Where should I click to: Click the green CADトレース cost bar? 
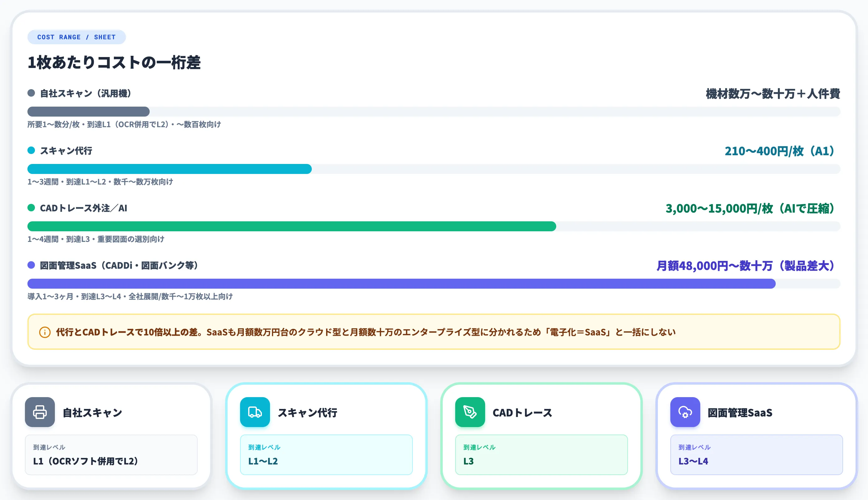click(292, 226)
